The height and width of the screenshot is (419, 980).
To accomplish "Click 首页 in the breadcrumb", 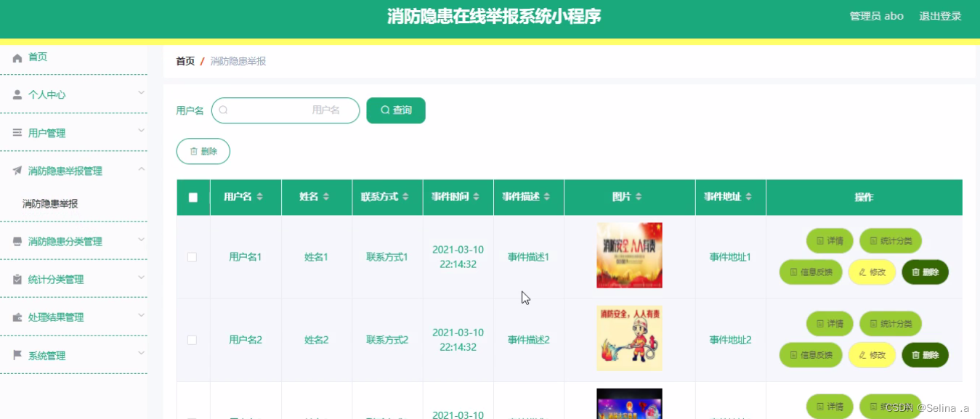I will [185, 62].
